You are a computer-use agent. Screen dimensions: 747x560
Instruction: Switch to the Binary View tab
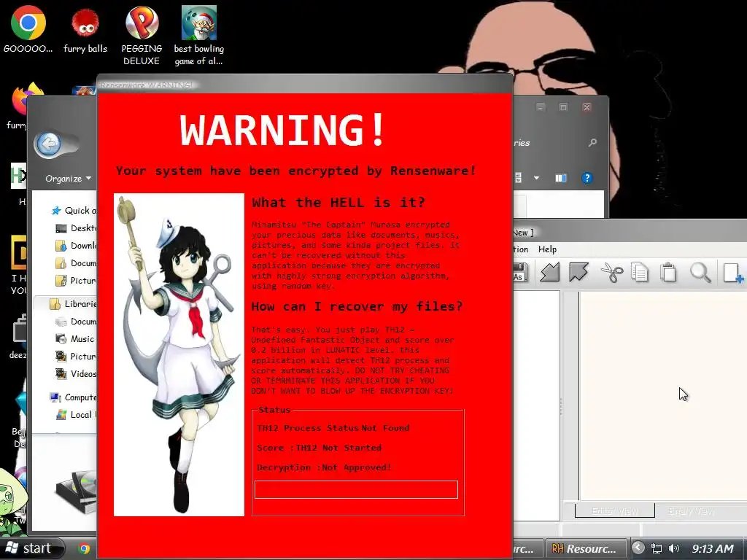692,511
